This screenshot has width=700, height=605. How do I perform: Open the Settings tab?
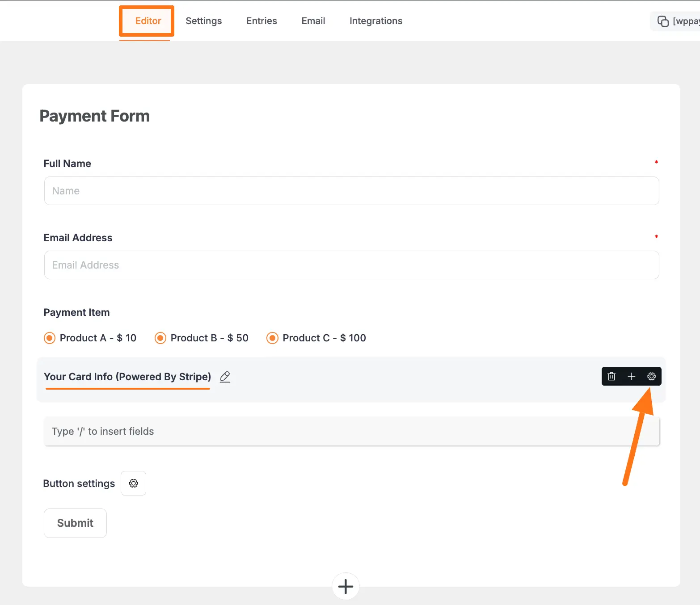point(203,21)
